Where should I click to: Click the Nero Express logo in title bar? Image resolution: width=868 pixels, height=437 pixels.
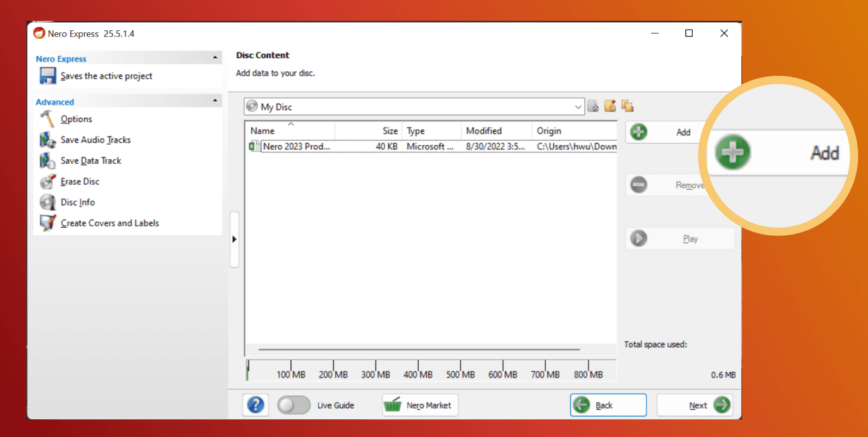(x=39, y=34)
